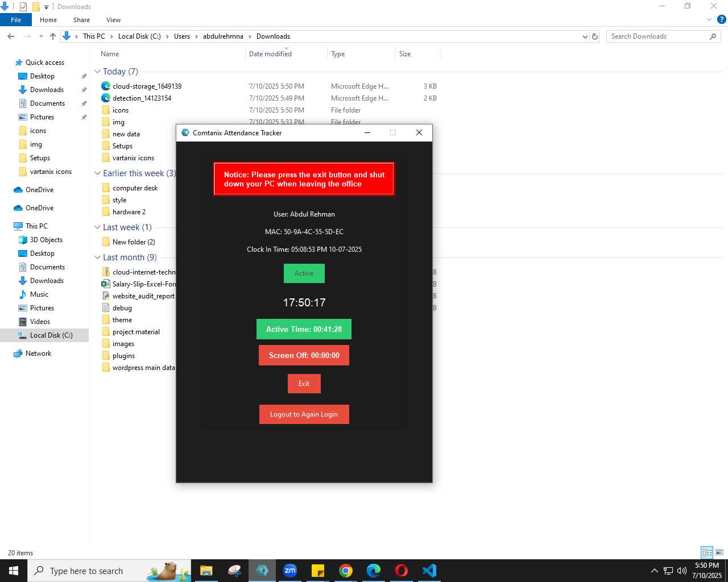728x582 pixels.
Task: Click the Screen Off counter button
Action: [304, 355]
